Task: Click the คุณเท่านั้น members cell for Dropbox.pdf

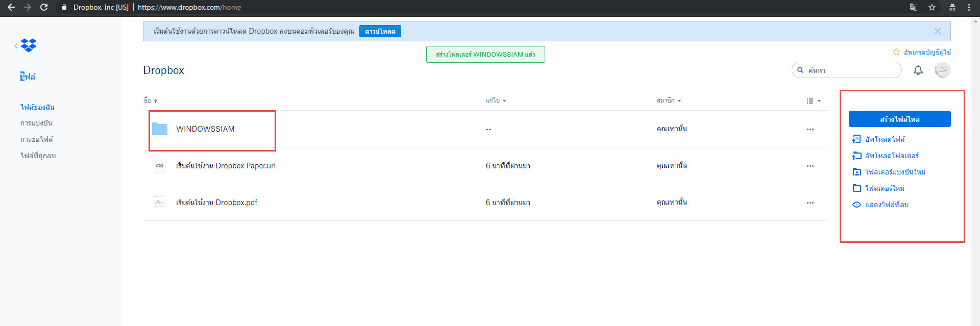Action: pyautogui.click(x=672, y=203)
